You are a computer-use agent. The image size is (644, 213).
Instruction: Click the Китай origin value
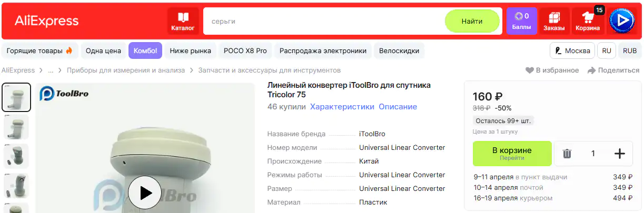[369, 161]
